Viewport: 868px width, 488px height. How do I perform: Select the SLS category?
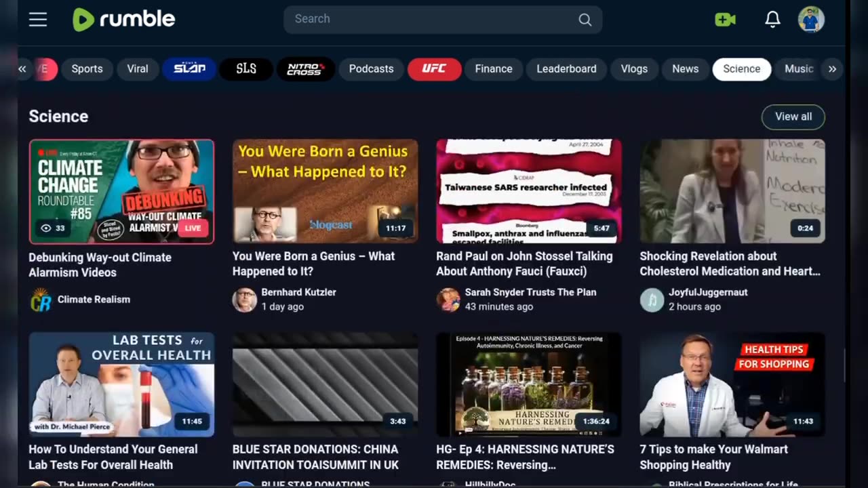246,69
